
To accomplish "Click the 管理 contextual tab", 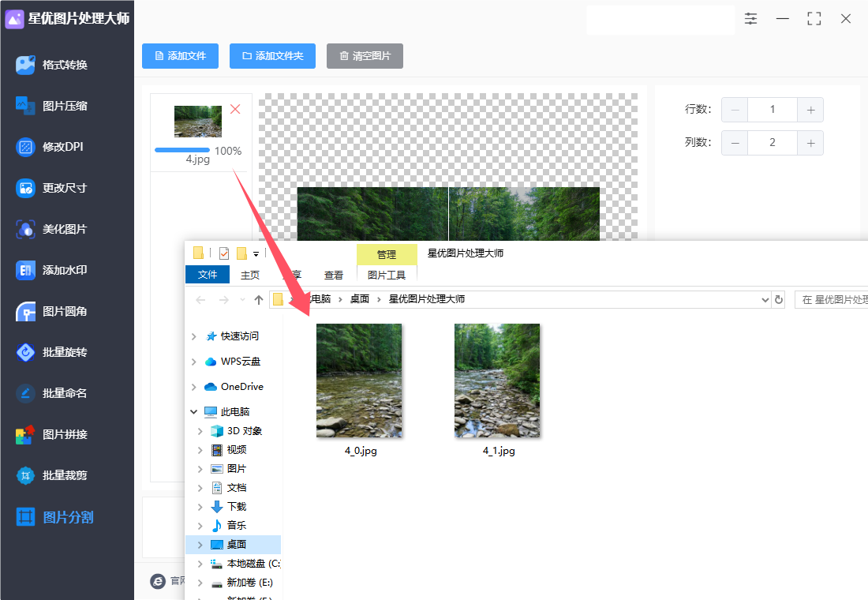I will tap(387, 254).
